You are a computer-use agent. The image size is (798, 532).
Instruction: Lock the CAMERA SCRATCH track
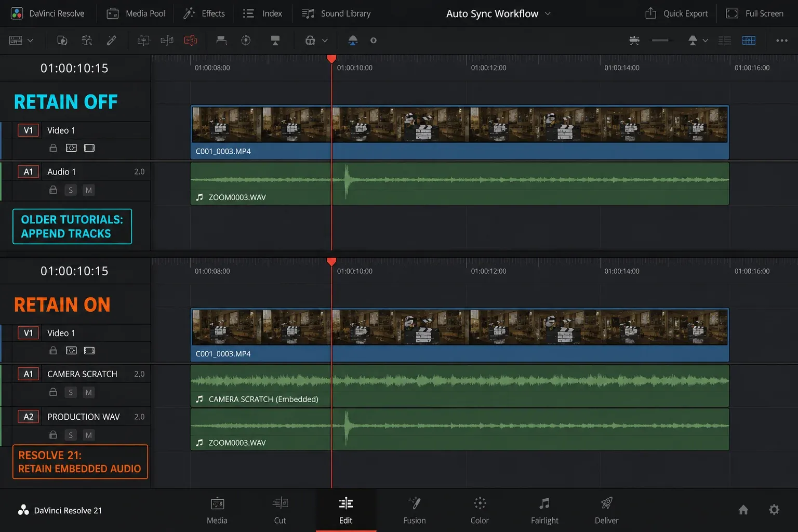(x=53, y=392)
